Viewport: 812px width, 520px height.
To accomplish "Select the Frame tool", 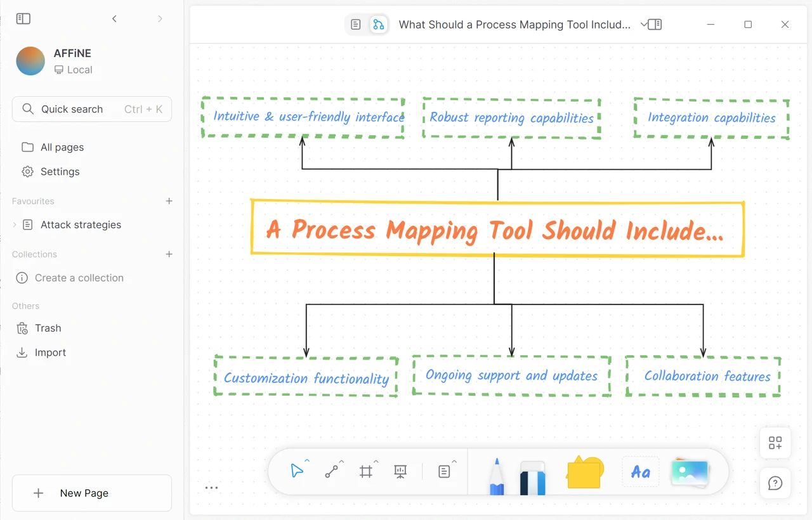I will coord(365,471).
